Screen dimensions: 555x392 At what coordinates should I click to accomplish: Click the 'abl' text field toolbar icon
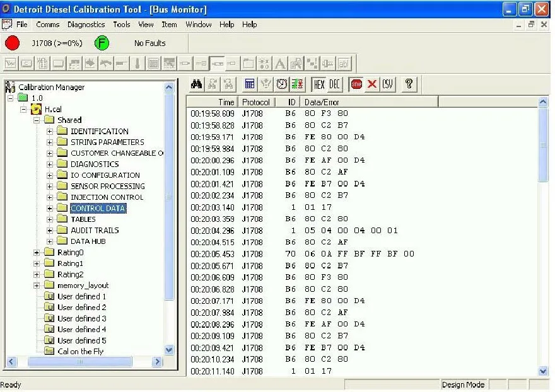(x=343, y=64)
